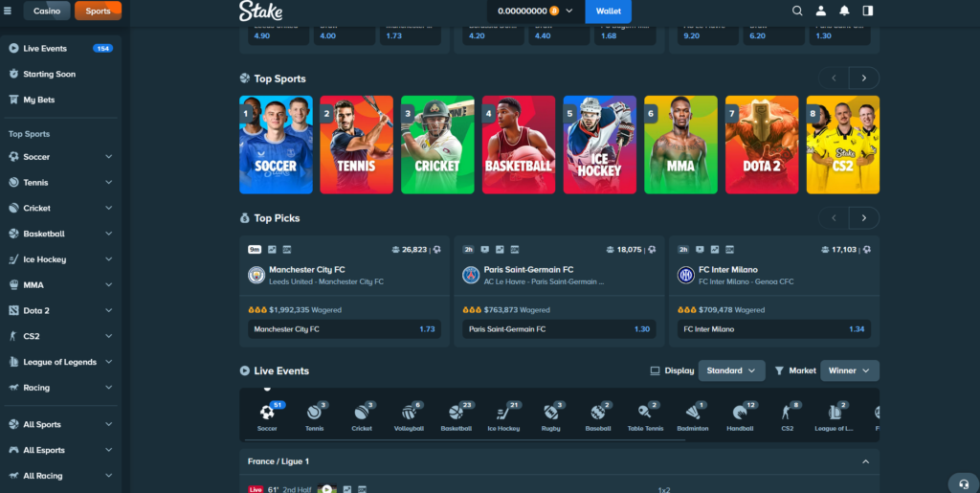Viewport: 980px width, 493px height.
Task: Choose the Badminton icon in Live Events
Action: coord(694,415)
